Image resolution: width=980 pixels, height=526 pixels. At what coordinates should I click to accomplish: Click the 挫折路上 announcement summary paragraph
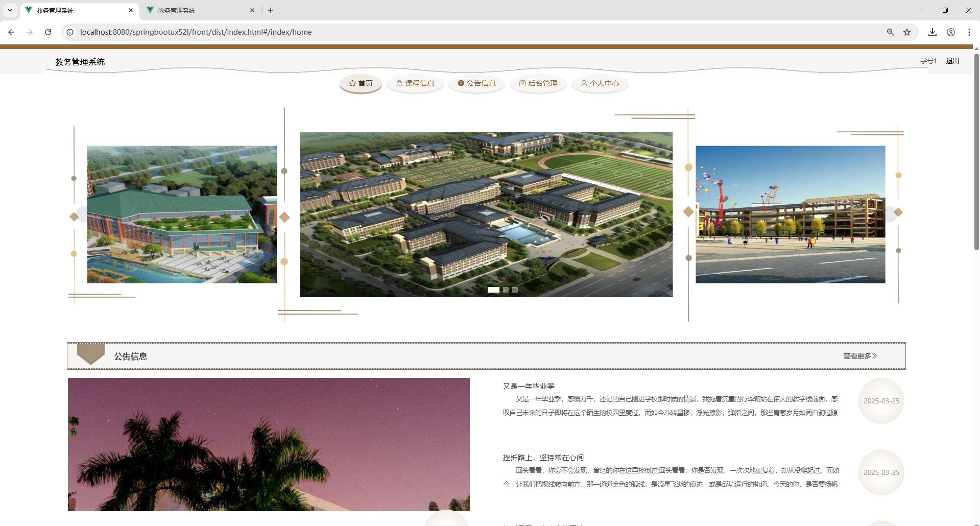671,477
